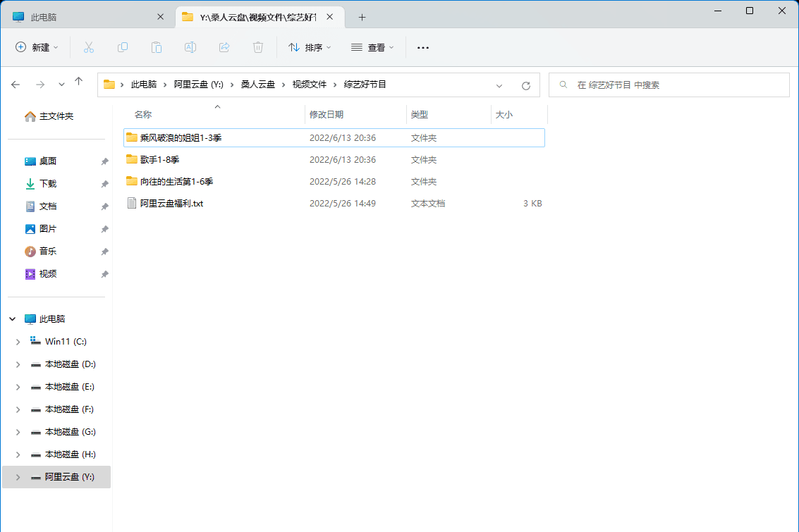Click the Share icon in toolbar
The height and width of the screenshot is (532, 799).
click(224, 47)
